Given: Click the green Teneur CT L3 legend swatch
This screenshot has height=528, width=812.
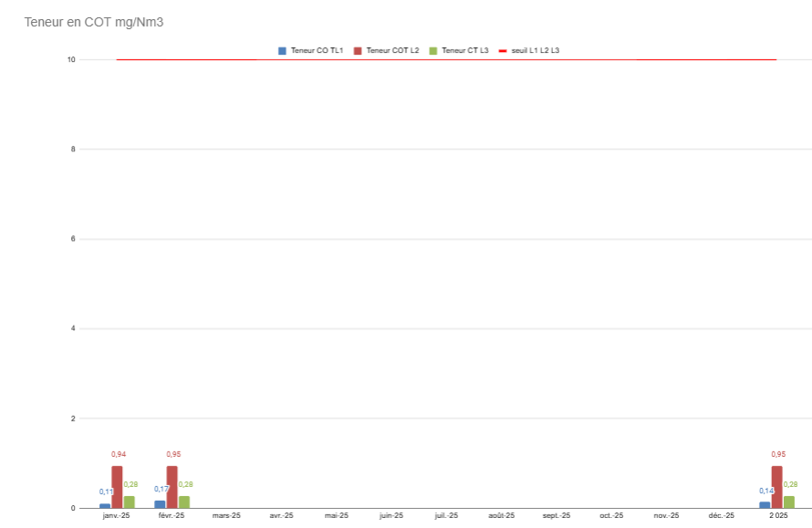Looking at the screenshot, I should pos(433,51).
